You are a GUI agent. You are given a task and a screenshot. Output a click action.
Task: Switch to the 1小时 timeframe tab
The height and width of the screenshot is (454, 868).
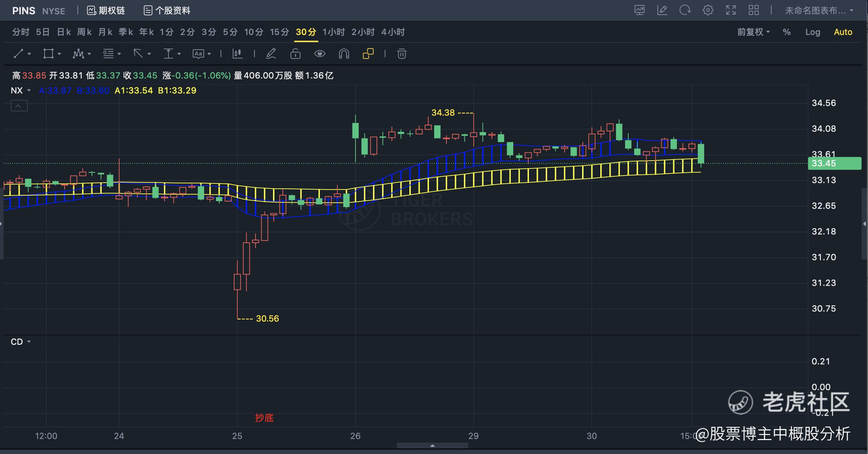tap(333, 32)
